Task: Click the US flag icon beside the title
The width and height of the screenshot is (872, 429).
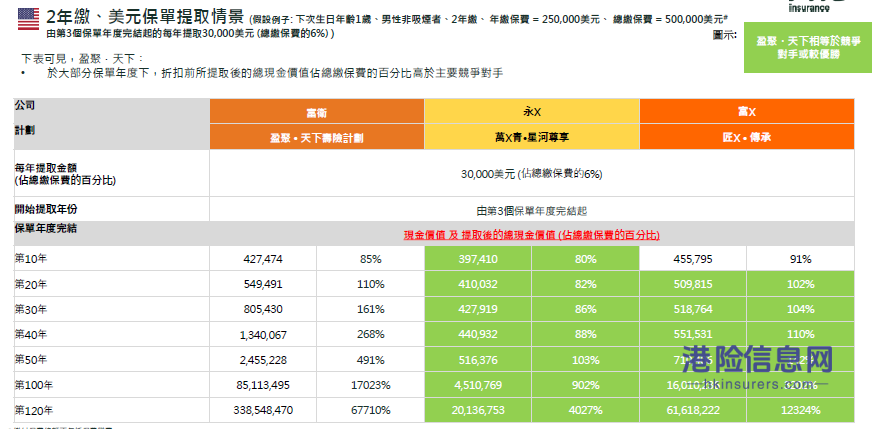Action: tap(28, 19)
